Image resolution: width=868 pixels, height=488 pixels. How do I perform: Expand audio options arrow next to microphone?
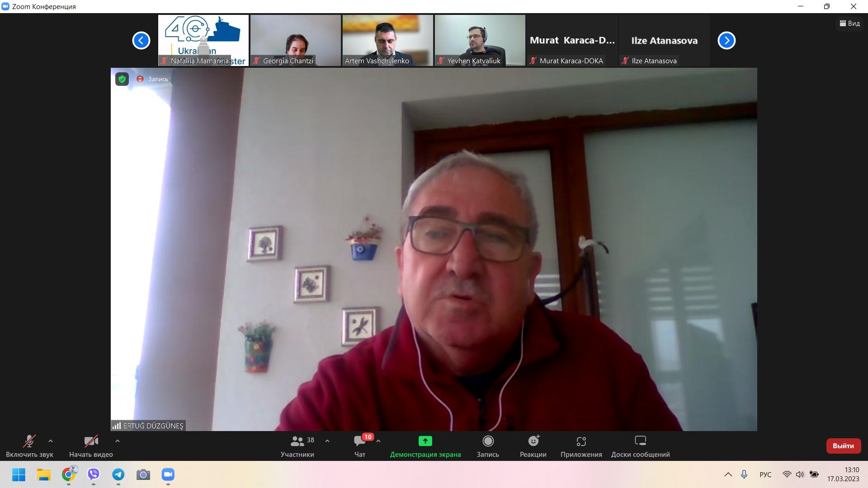[x=51, y=441]
